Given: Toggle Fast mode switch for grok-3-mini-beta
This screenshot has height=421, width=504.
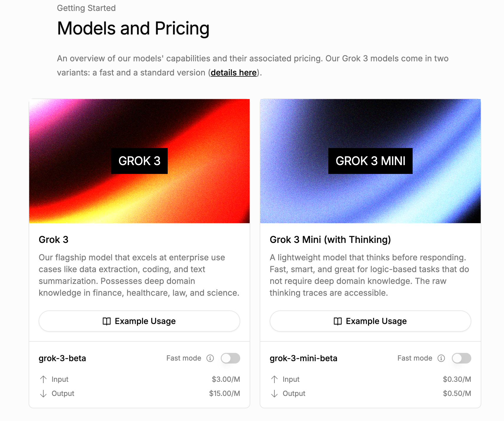Looking at the screenshot, I should (462, 358).
